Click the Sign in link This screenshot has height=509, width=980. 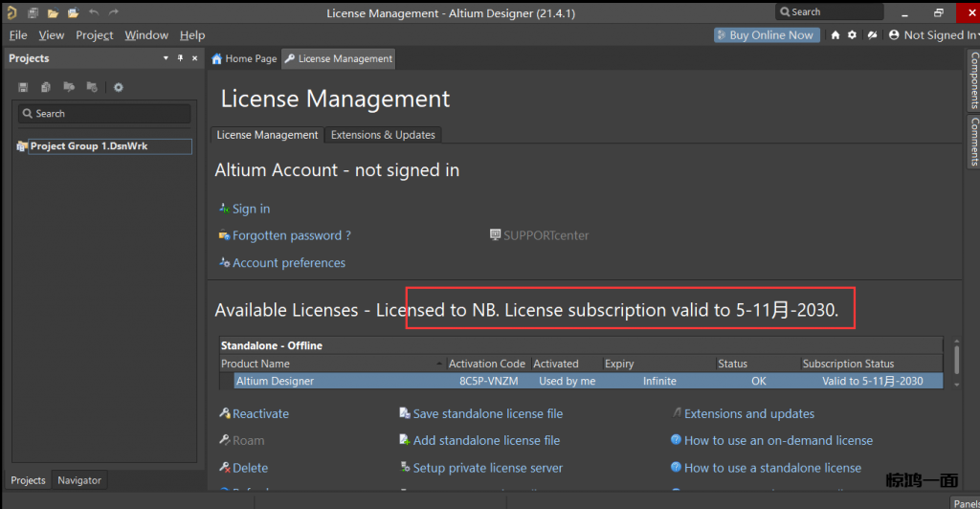[251, 209]
